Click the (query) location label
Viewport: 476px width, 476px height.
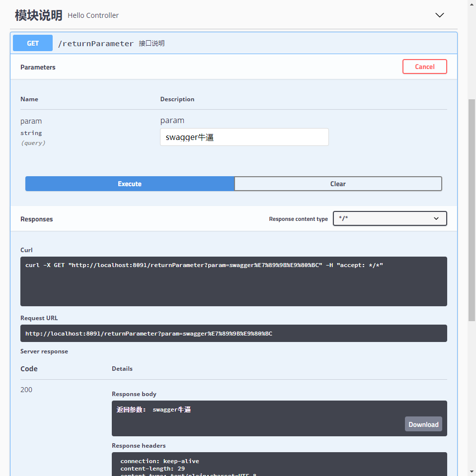click(33, 142)
